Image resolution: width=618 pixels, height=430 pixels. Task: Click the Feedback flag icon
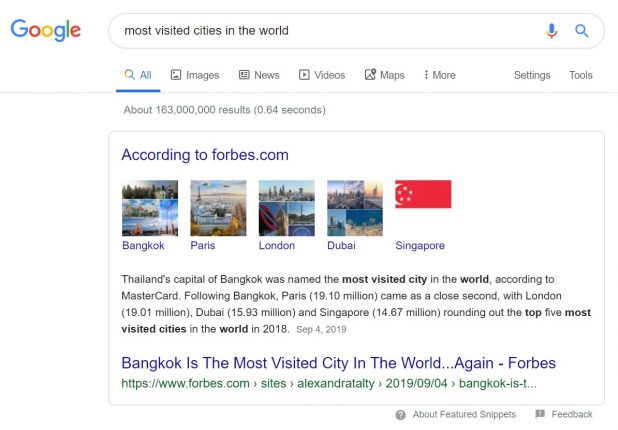pos(540,414)
